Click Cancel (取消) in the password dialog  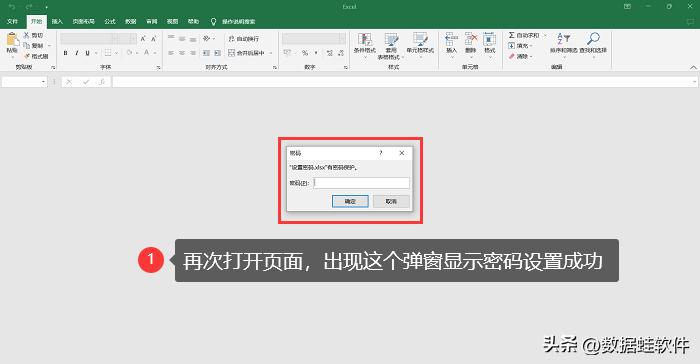(x=392, y=201)
